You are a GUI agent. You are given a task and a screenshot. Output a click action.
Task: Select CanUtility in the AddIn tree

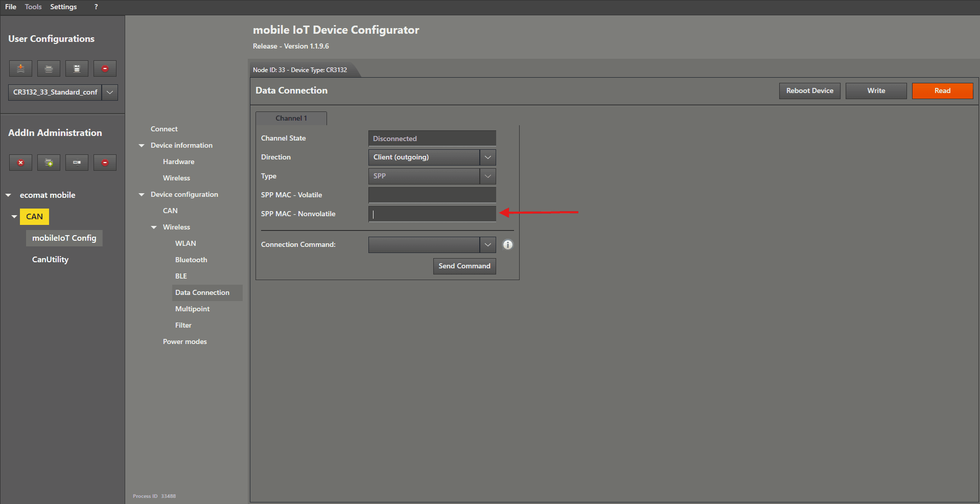pyautogui.click(x=50, y=260)
